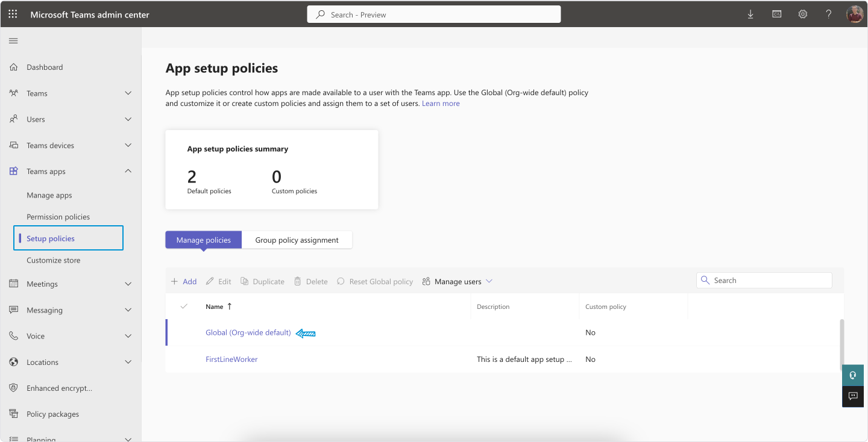Viewport: 868px width, 442px height.
Task: Open Cloud Shell icon in header
Action: pos(777,14)
